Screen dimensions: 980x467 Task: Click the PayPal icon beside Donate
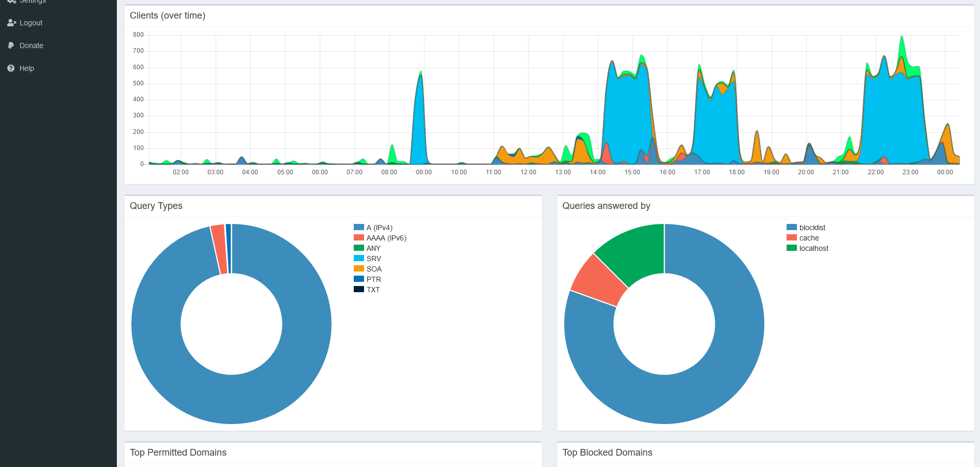[x=11, y=46]
